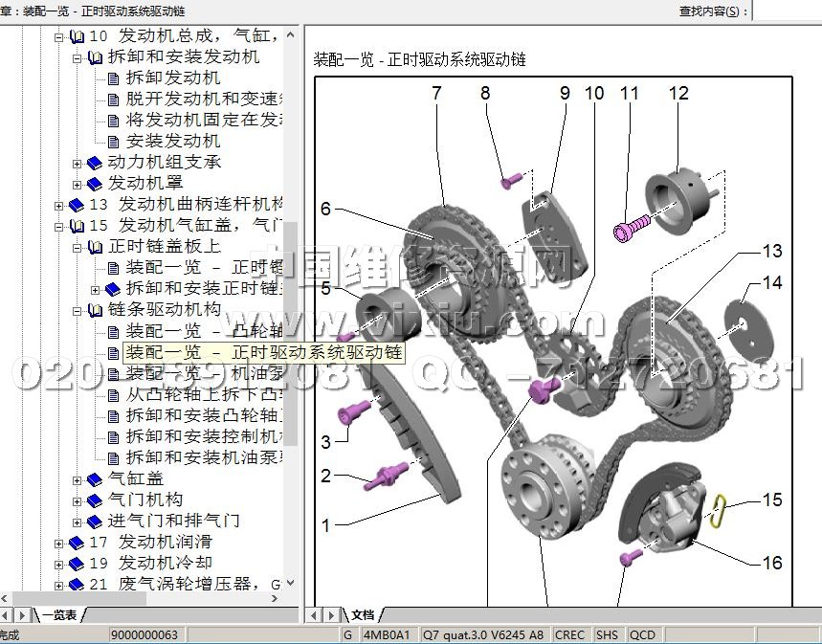The height and width of the screenshot is (644, 822).
Task: Click the book icon next to 发动机罩
Action: point(94,183)
